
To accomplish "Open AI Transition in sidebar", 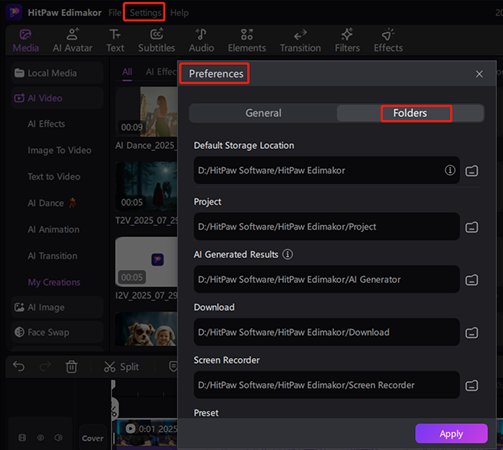I will coord(52,256).
